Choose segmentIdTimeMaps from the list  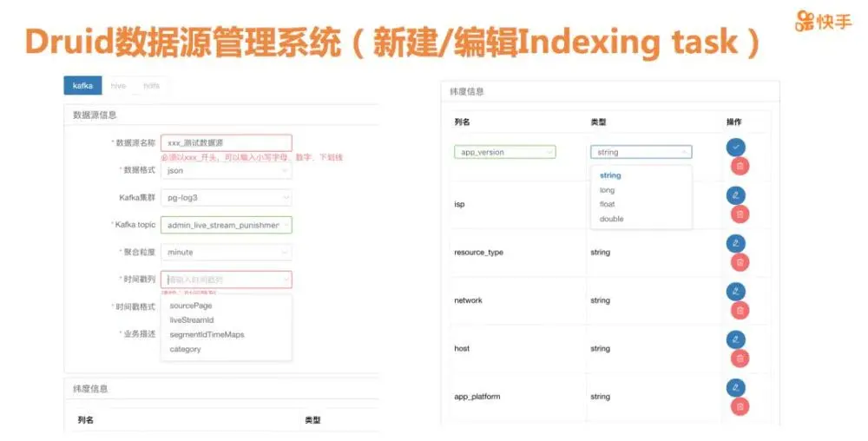227,335
